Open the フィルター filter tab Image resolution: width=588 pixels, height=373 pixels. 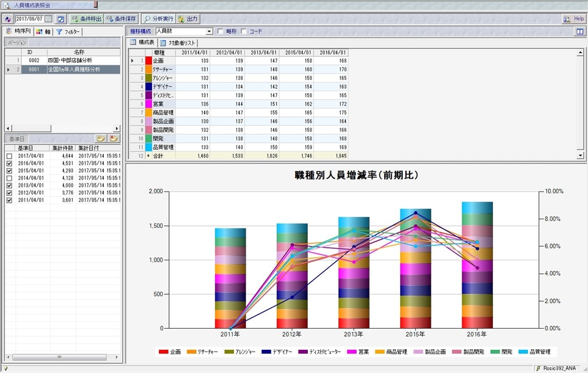coord(68,31)
